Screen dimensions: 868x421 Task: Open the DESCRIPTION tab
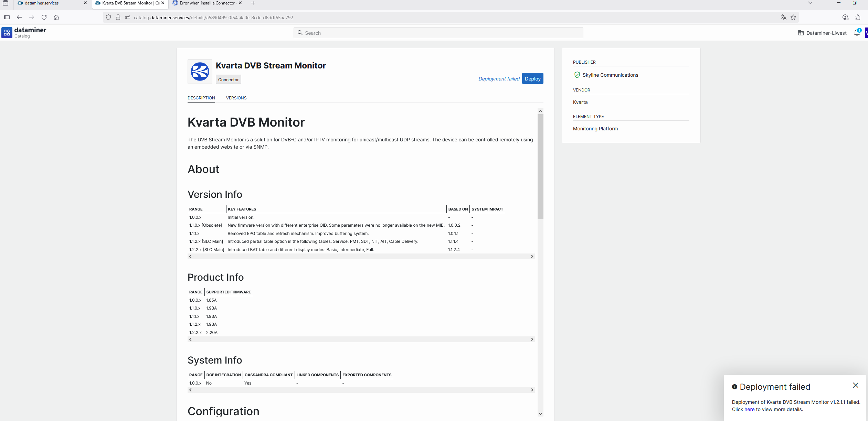(x=201, y=98)
